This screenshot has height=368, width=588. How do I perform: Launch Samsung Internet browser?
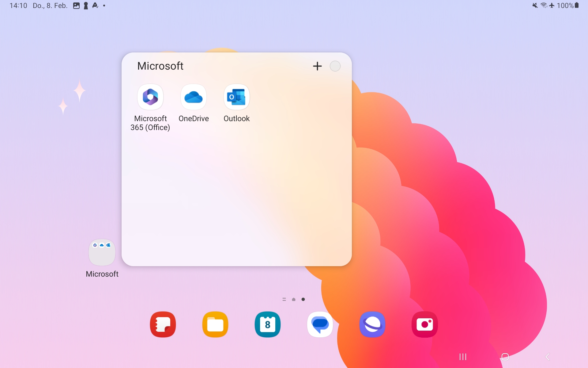pyautogui.click(x=372, y=324)
